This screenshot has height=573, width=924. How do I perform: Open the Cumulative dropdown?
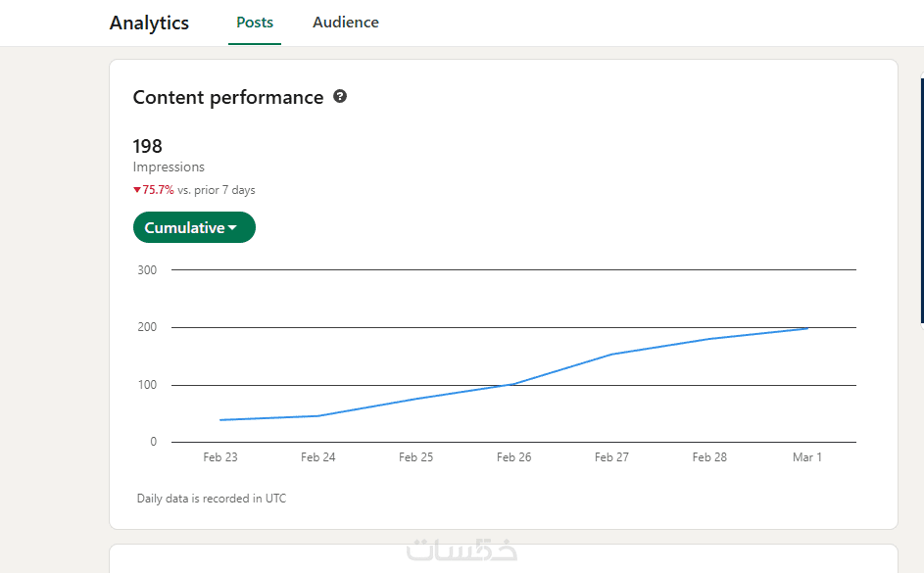(x=194, y=227)
